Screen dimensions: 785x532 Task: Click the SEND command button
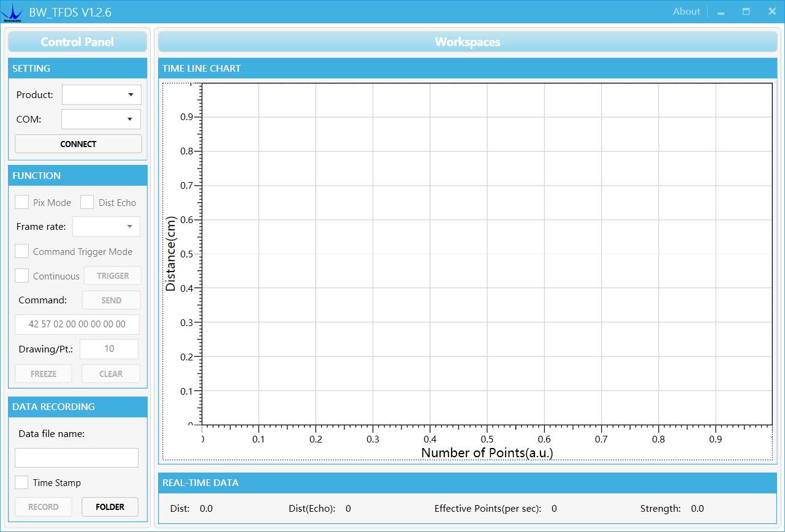point(112,300)
